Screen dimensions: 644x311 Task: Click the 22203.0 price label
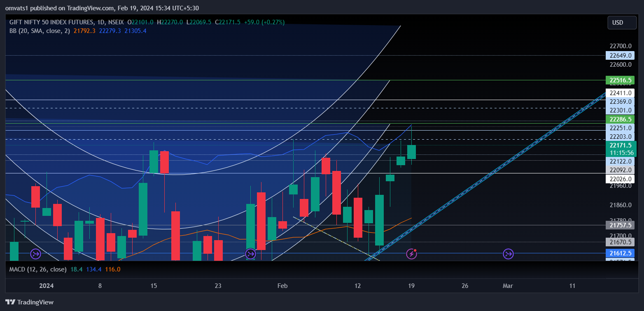point(621,137)
